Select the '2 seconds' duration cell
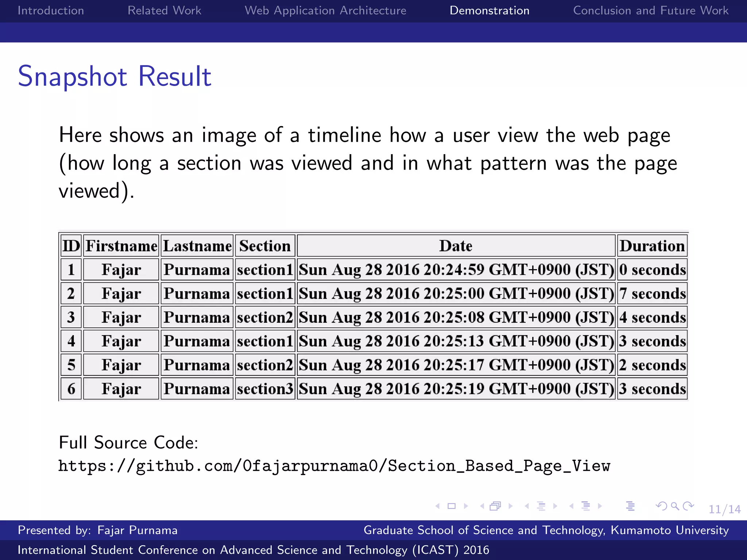This screenshot has width=747, height=560. (x=653, y=365)
